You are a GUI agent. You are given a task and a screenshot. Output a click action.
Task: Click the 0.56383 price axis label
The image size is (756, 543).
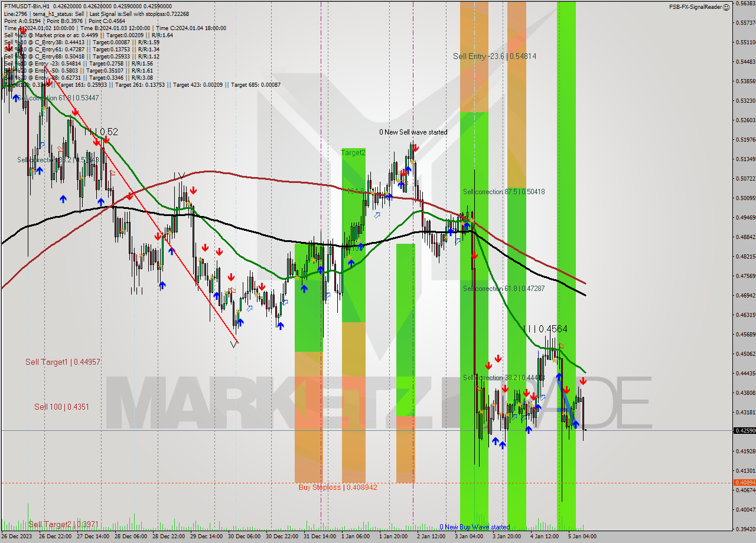[745, 4]
